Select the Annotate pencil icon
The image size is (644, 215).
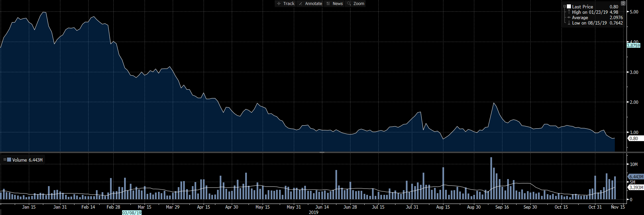(301, 4)
